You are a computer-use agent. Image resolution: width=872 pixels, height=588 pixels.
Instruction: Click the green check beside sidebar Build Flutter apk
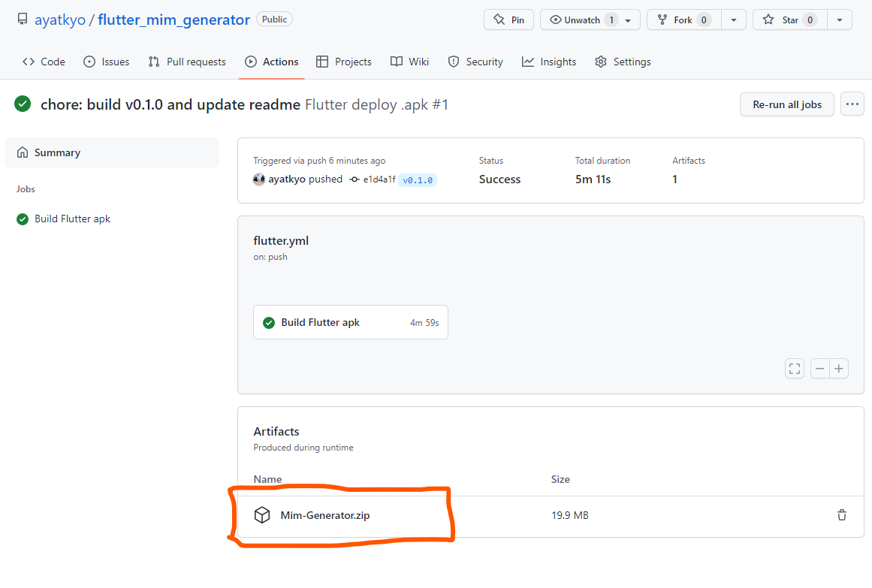coord(23,219)
